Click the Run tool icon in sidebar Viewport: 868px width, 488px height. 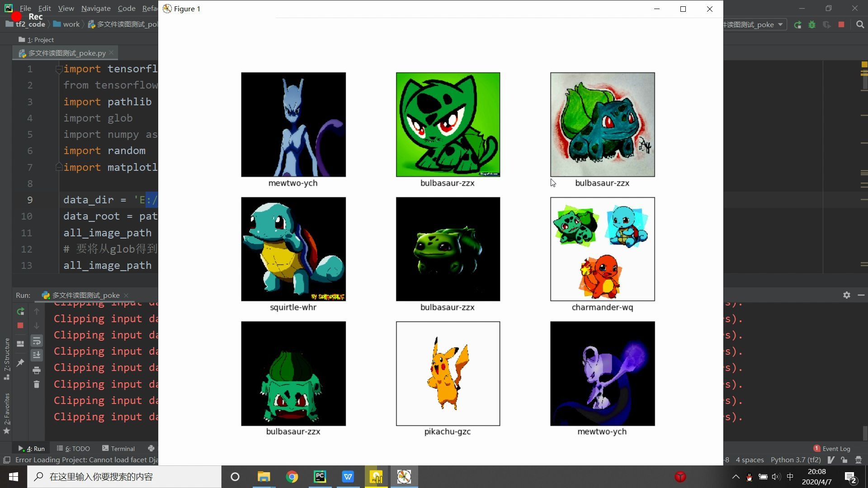[20, 308]
